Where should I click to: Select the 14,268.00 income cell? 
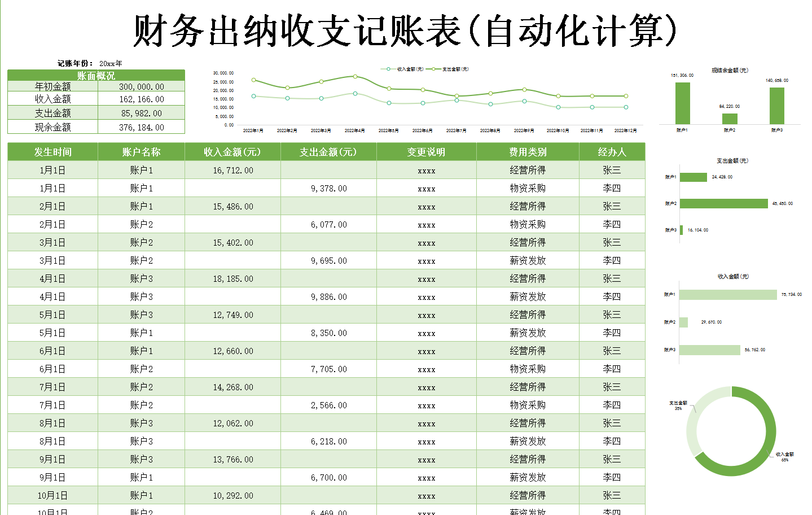click(x=232, y=387)
